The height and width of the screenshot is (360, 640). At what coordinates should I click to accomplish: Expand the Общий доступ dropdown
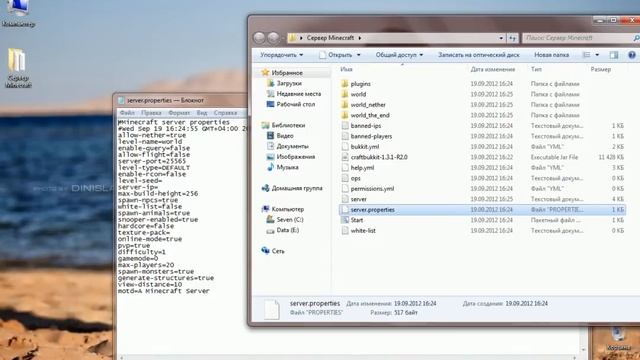399,55
